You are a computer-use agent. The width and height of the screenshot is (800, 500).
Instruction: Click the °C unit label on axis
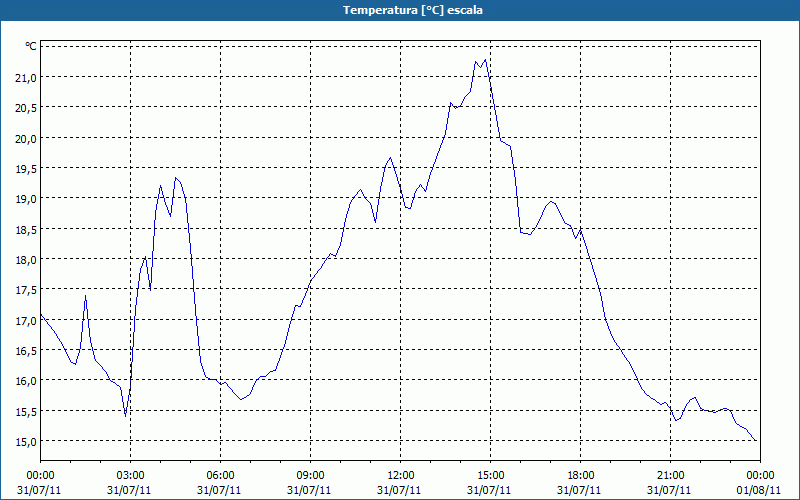pos(31,46)
